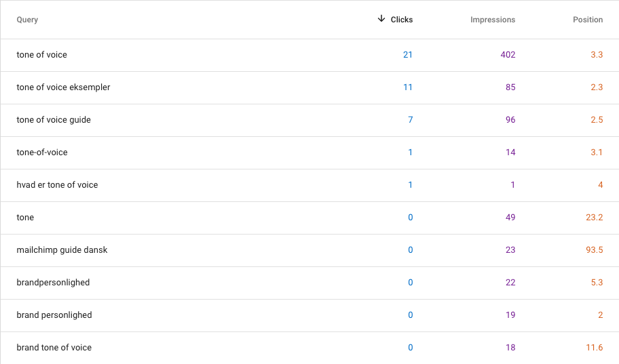Select the single-word 'tone' query row
This screenshot has height=364, width=619.
coord(25,218)
